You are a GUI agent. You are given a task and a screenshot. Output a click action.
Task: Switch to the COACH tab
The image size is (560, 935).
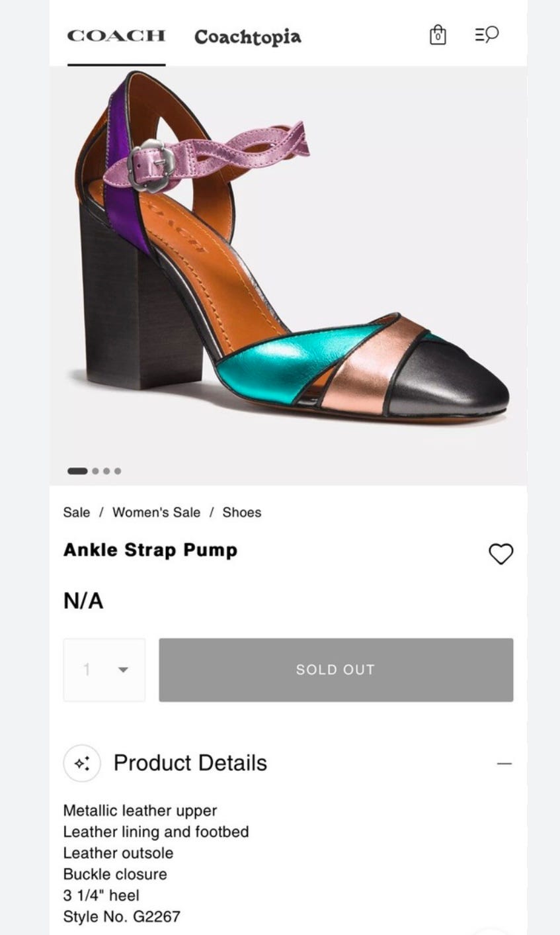click(x=116, y=36)
